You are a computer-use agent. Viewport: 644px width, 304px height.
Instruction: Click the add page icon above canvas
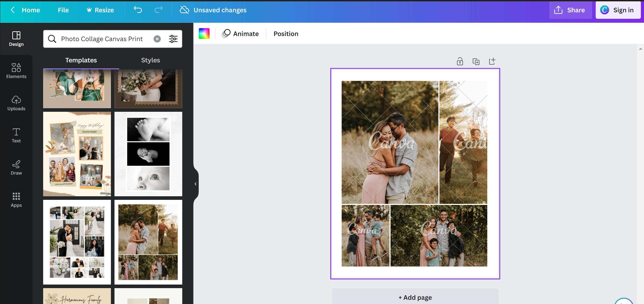click(x=492, y=61)
